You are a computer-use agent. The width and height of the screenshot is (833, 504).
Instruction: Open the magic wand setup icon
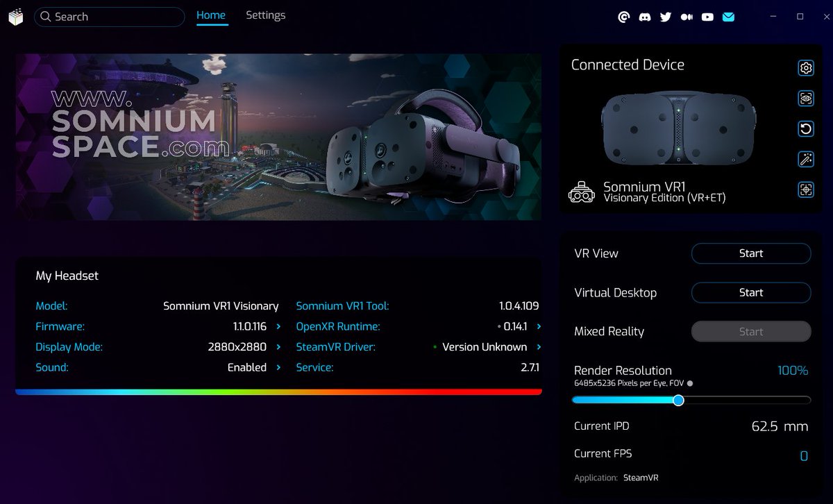coord(805,159)
